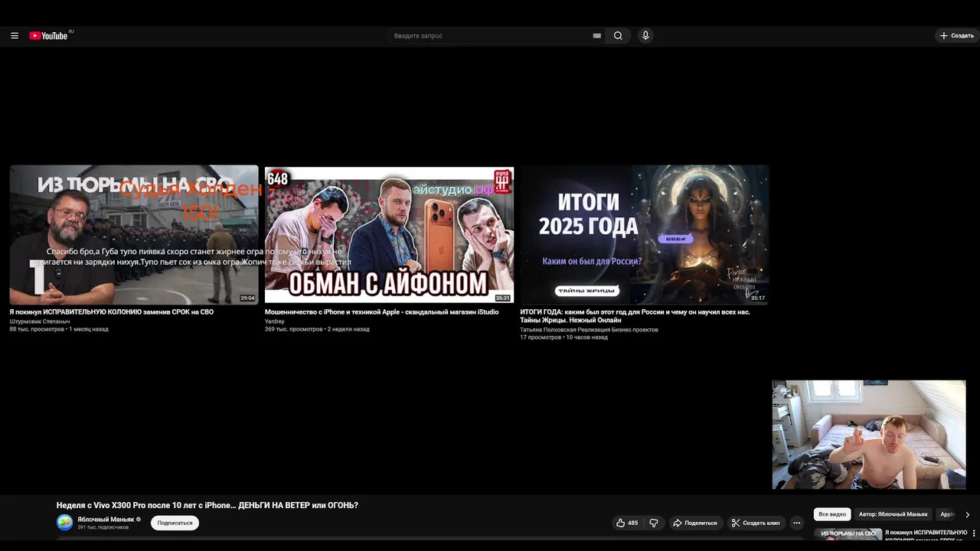Viewport: 980px width, 551px height.
Task: Like the video with 485 likes
Action: [x=627, y=523]
